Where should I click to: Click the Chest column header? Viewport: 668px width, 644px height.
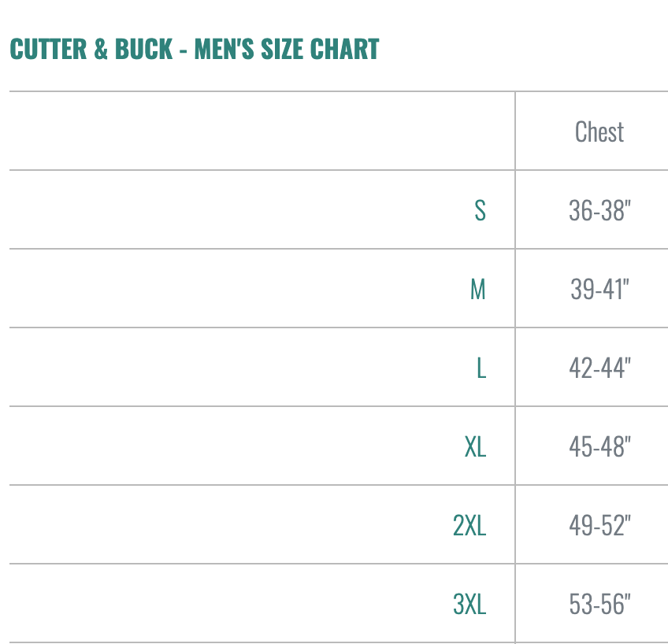(x=599, y=131)
